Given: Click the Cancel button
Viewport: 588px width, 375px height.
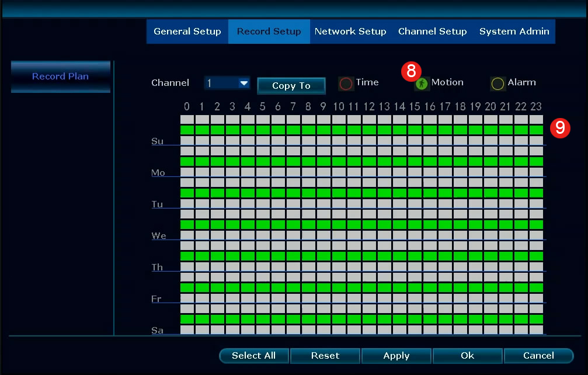Looking at the screenshot, I should tap(538, 356).
